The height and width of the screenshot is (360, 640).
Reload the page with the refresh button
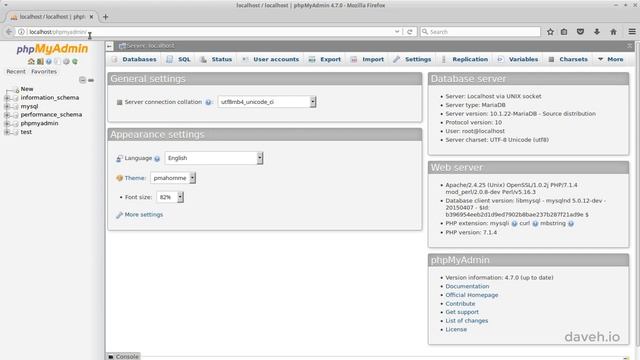410,32
